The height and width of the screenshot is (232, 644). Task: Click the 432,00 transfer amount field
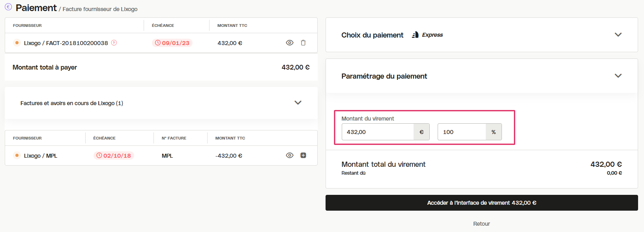click(x=378, y=132)
